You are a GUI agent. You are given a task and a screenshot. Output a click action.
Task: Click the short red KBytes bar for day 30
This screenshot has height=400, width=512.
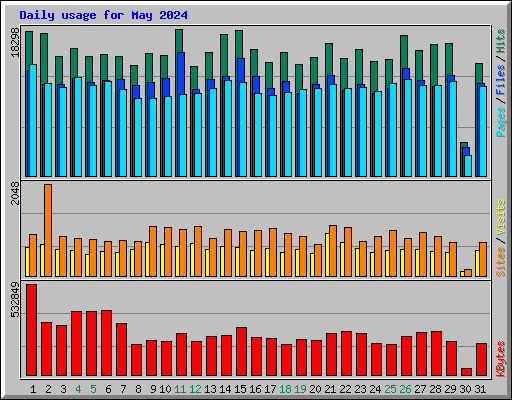tap(466, 372)
